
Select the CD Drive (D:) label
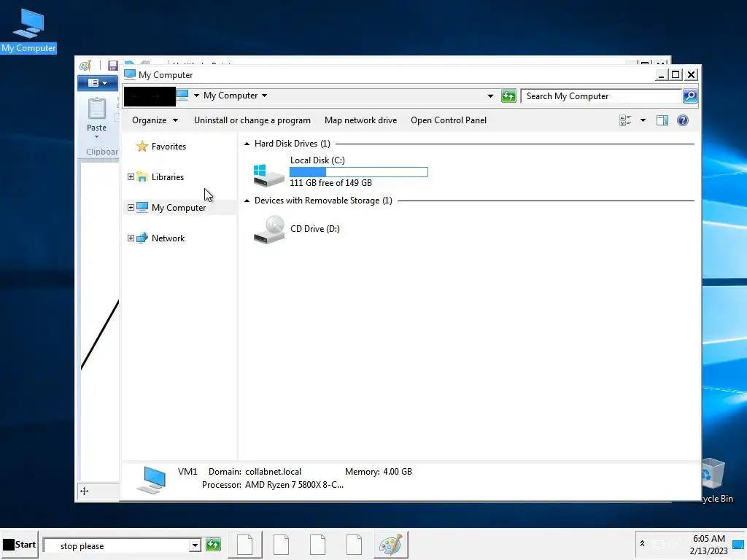pyautogui.click(x=315, y=229)
